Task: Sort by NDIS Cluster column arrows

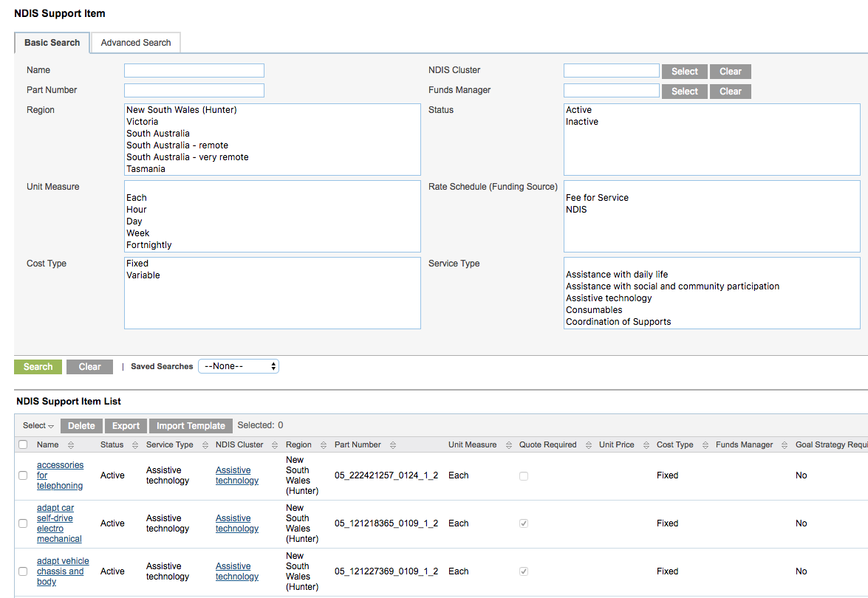Action: 275,444
